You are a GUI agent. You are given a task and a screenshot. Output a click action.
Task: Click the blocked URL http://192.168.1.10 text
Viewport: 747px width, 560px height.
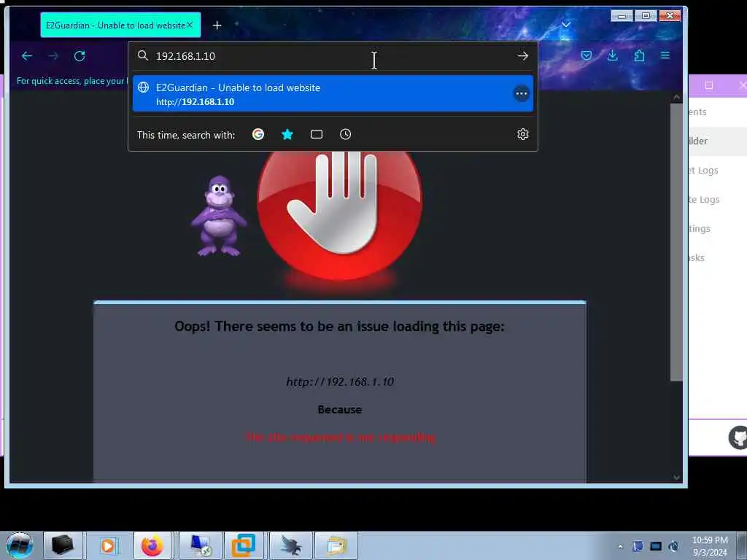point(340,382)
